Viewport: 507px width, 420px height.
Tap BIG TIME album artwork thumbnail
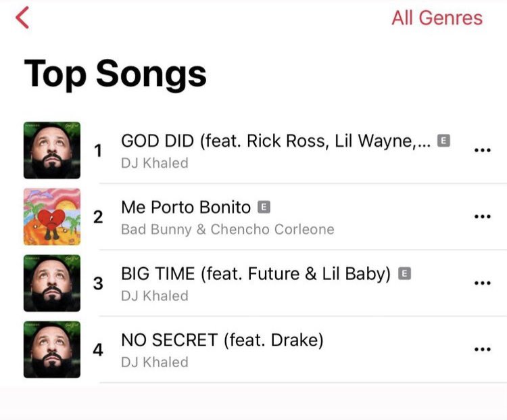52,283
